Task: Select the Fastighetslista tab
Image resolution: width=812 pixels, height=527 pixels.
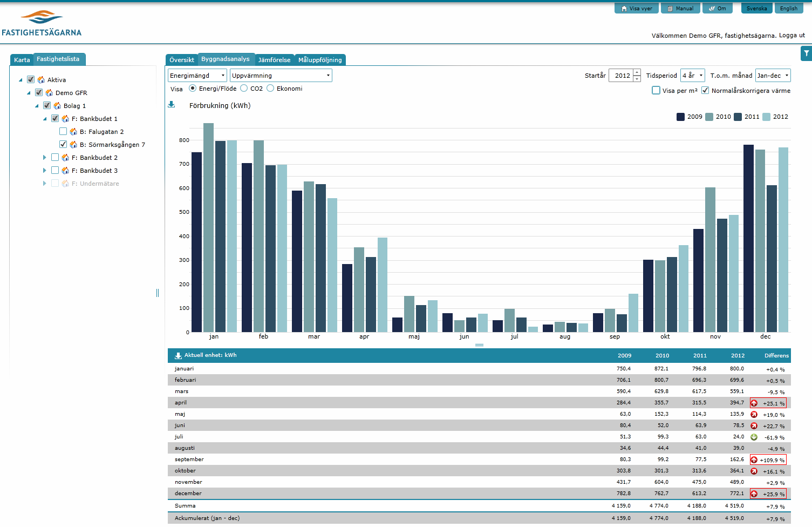Action: tap(58, 59)
